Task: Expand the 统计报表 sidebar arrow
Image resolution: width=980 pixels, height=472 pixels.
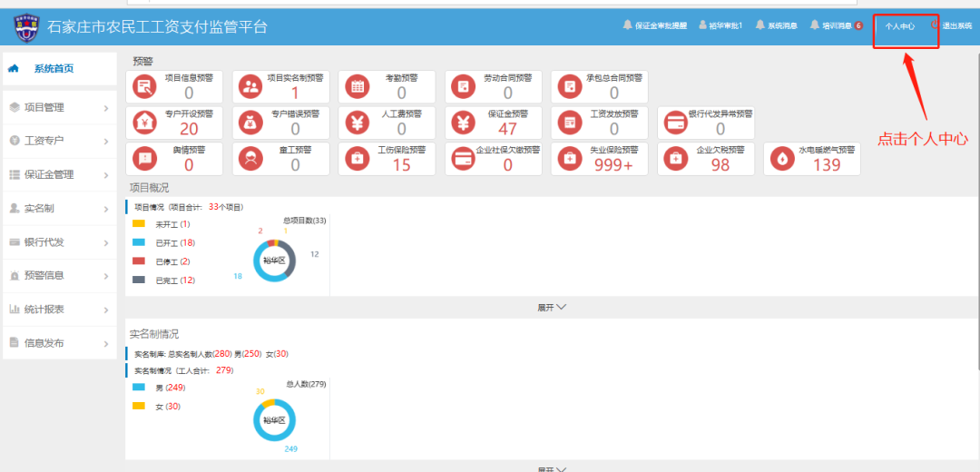Action: (105, 310)
